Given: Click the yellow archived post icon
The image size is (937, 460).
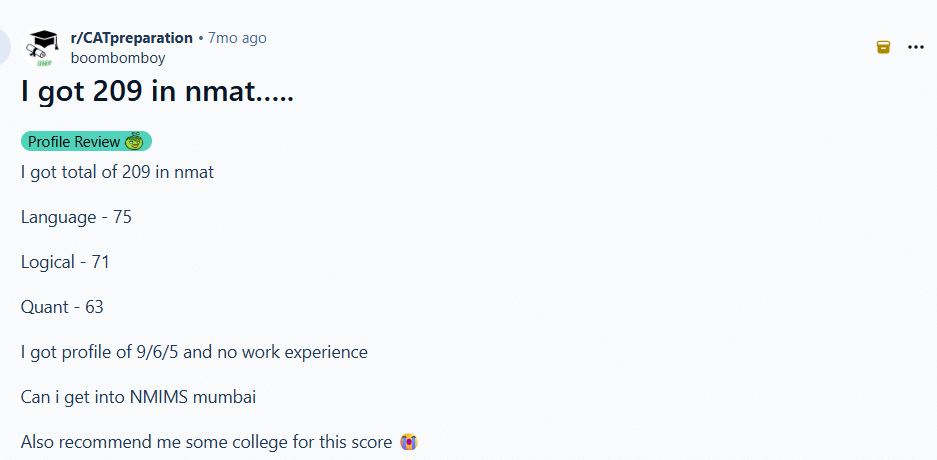Looking at the screenshot, I should pyautogui.click(x=883, y=47).
